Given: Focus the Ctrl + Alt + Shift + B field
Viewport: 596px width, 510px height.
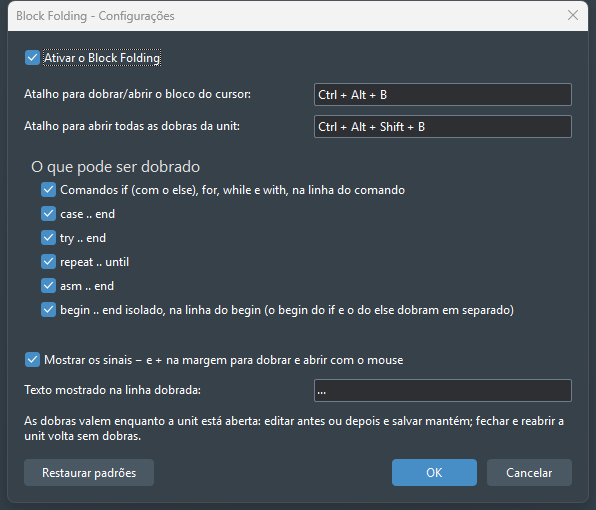Looking at the screenshot, I should (x=443, y=127).
